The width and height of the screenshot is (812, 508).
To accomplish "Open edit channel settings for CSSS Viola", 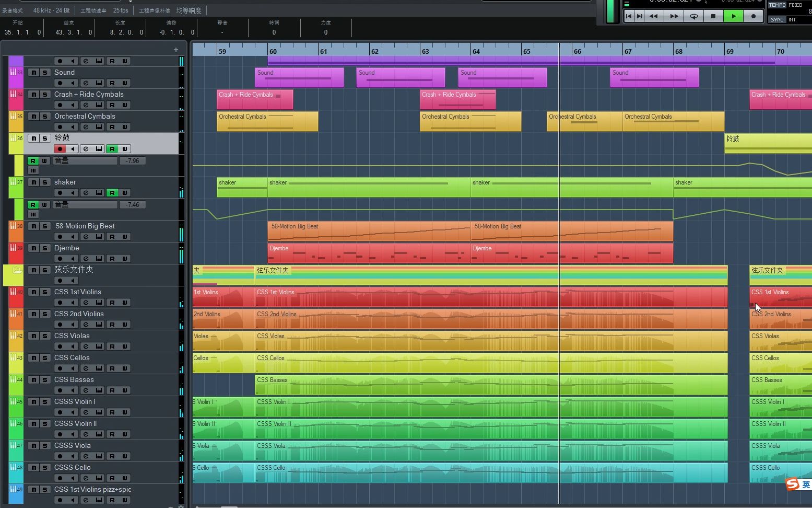I will [x=86, y=456].
